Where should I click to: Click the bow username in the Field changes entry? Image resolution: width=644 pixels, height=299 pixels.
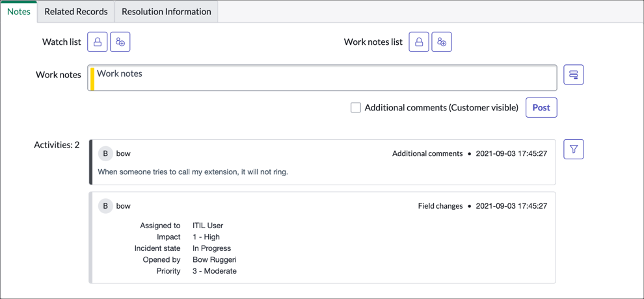(x=123, y=206)
